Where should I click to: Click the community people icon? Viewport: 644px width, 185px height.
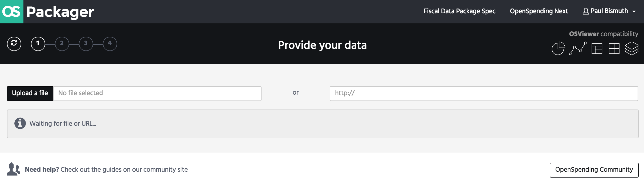pyautogui.click(x=13, y=169)
